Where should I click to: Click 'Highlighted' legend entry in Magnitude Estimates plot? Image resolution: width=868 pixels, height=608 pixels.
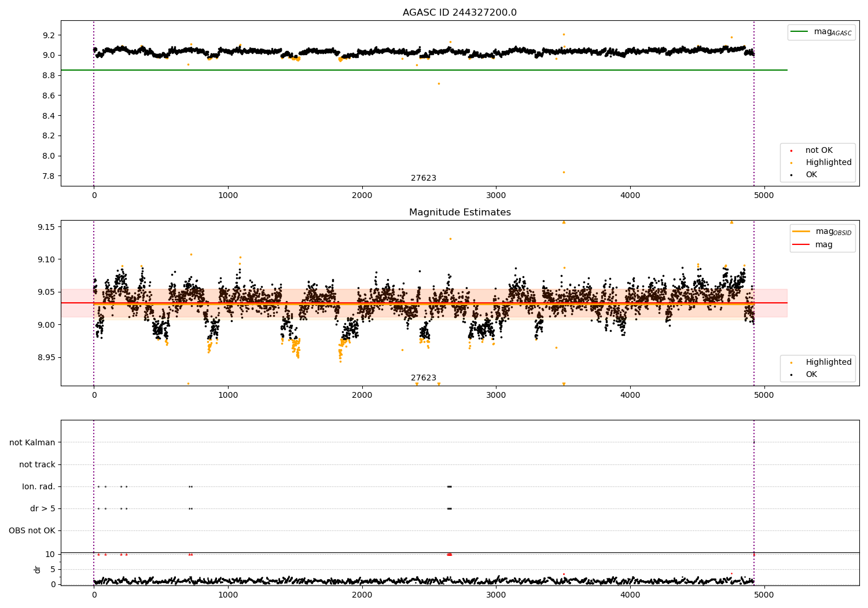828,362
